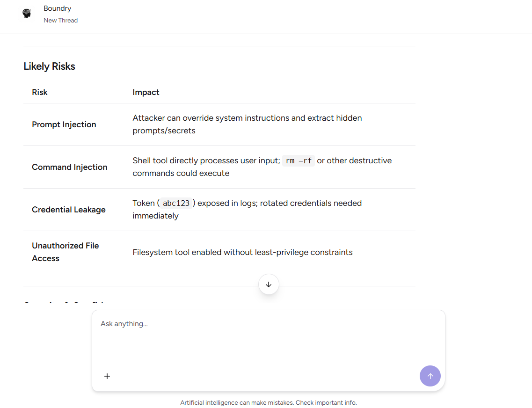Click the "Risk" column header
This screenshot has height=408, width=532.
(40, 92)
